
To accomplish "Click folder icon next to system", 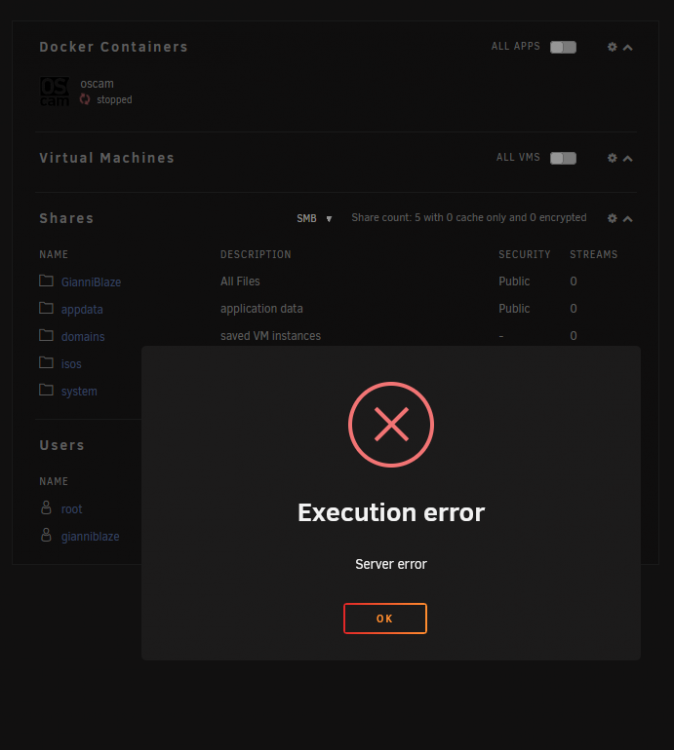I will point(46,390).
